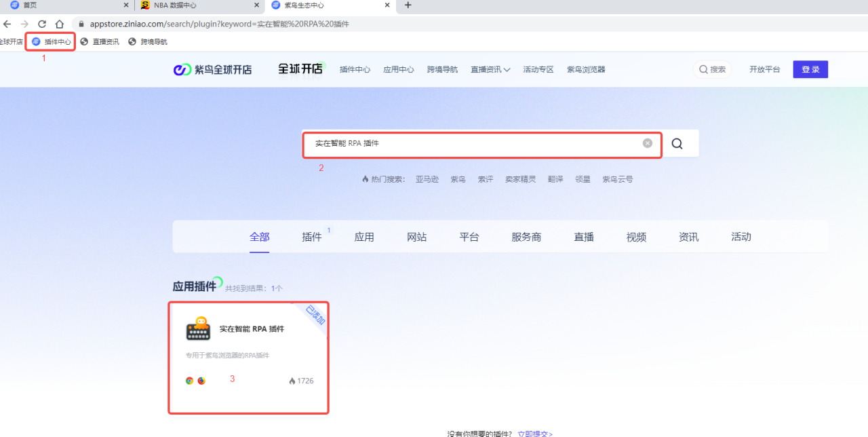Select the 直播 results tab
The width and height of the screenshot is (868, 437).
(584, 237)
